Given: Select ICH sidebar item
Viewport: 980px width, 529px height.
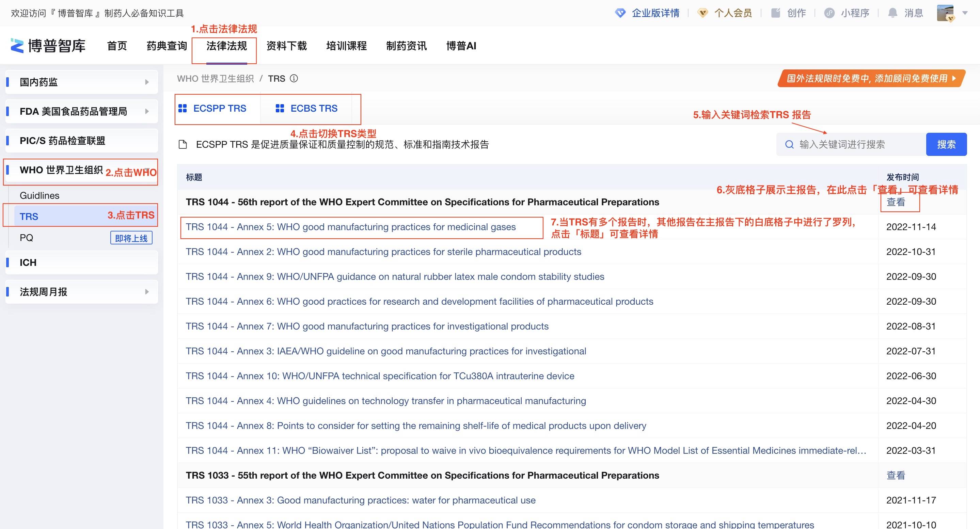Looking at the screenshot, I should click(x=81, y=263).
